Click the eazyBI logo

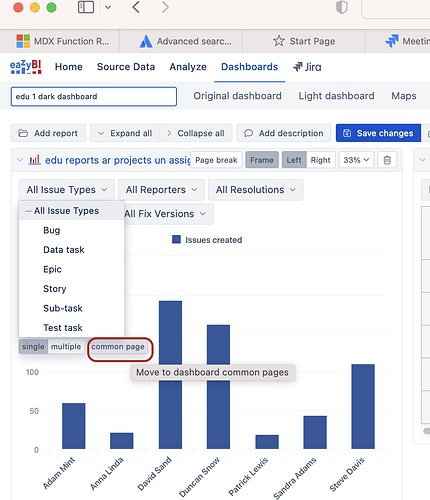pyautogui.click(x=26, y=67)
